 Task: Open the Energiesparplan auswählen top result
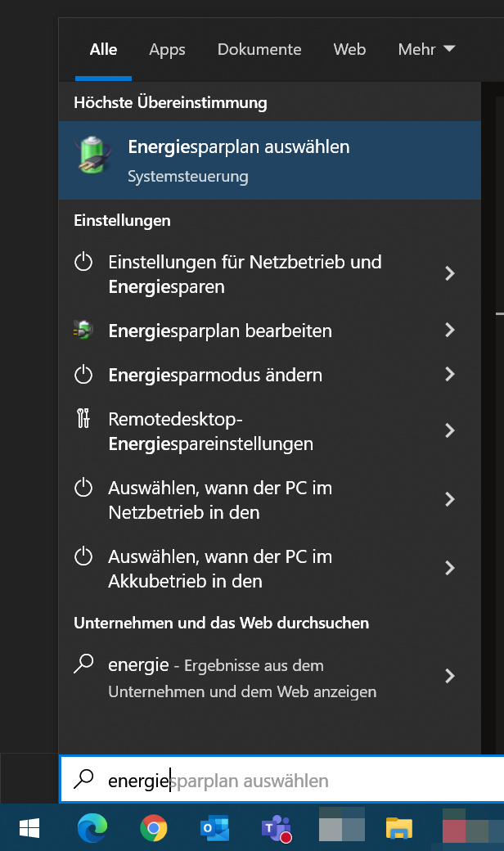(238, 160)
